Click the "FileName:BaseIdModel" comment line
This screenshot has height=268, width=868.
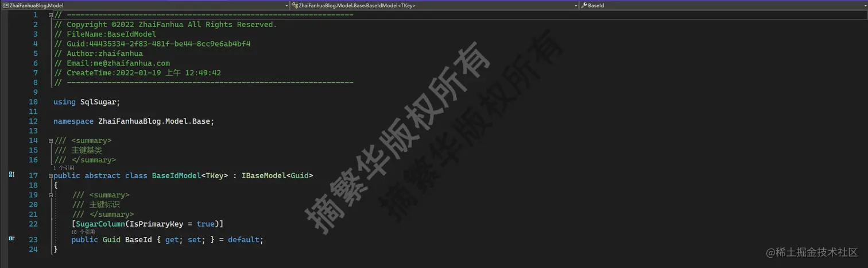(104, 34)
